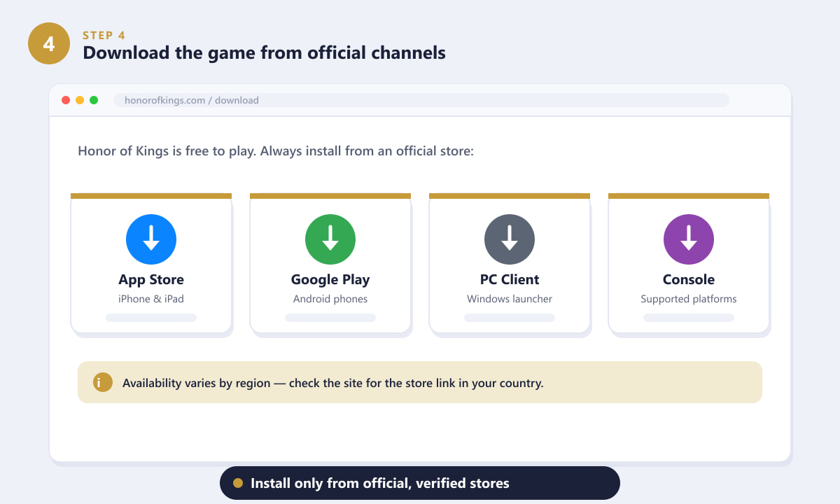Click the 'Availability varies by region' notice text
The height and width of the screenshot is (504, 840).
click(x=333, y=383)
